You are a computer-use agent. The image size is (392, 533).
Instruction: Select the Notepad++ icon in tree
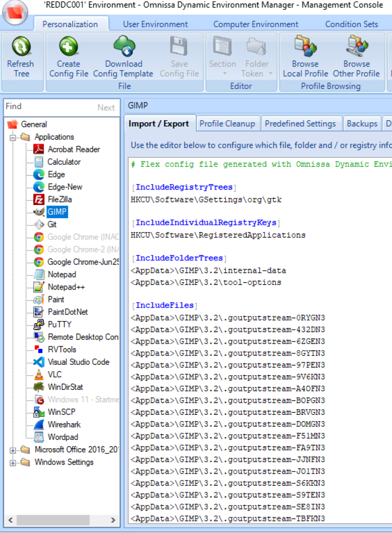coord(39,287)
